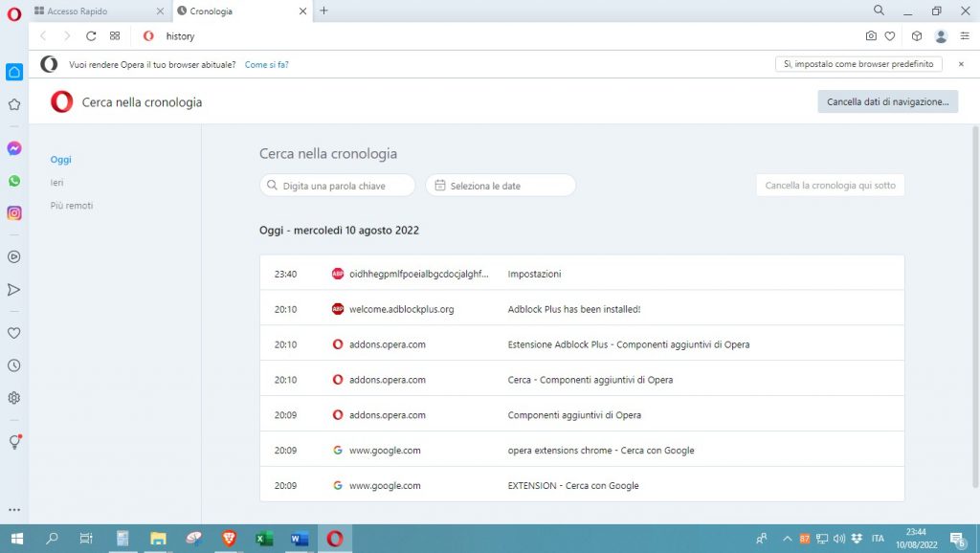The image size is (980, 553).
Task: Click the sidebar settings gear icon
Action: point(14,398)
